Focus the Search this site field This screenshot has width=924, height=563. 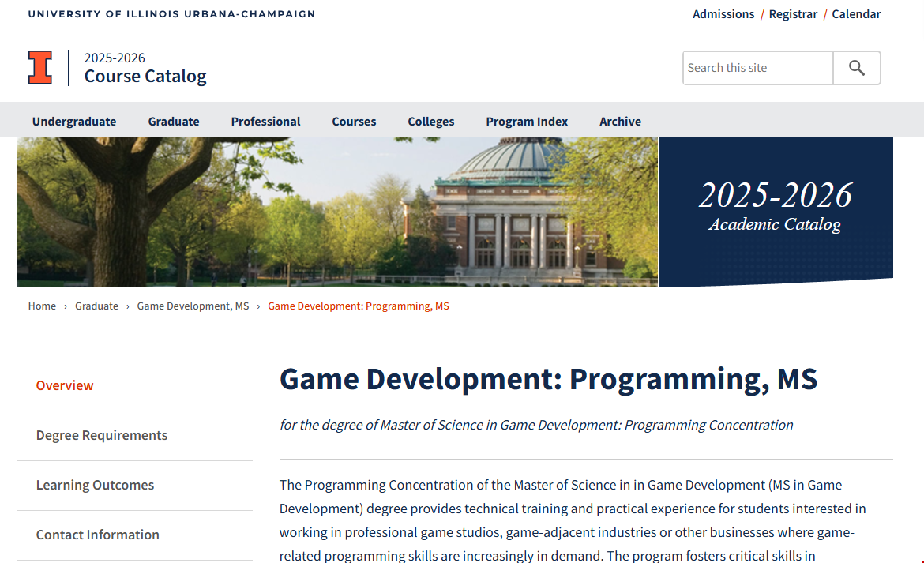pyautogui.click(x=757, y=68)
